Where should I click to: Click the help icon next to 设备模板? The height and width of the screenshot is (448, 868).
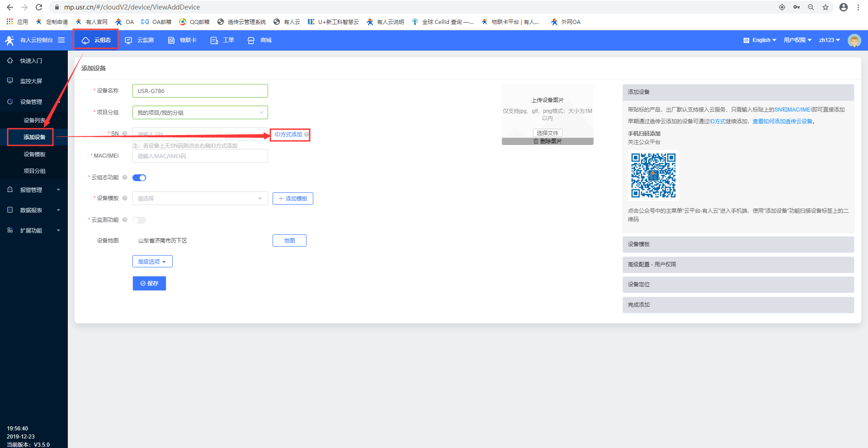[125, 198]
